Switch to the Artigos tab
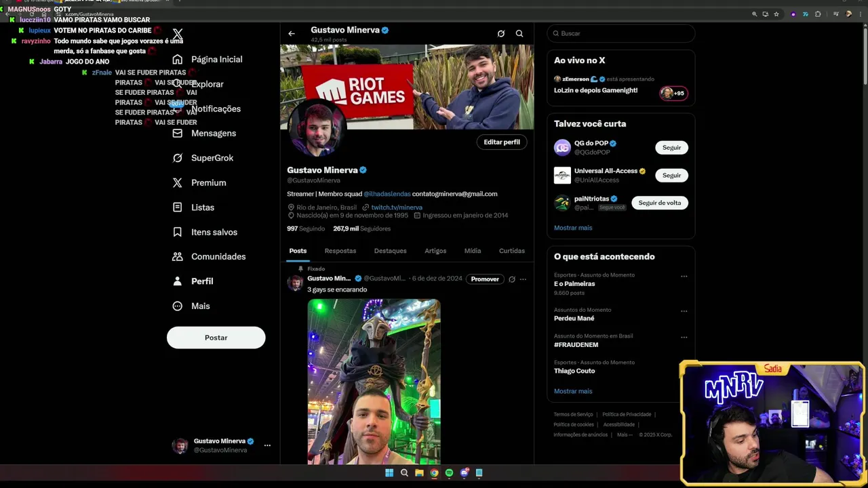868x488 pixels. coord(435,251)
